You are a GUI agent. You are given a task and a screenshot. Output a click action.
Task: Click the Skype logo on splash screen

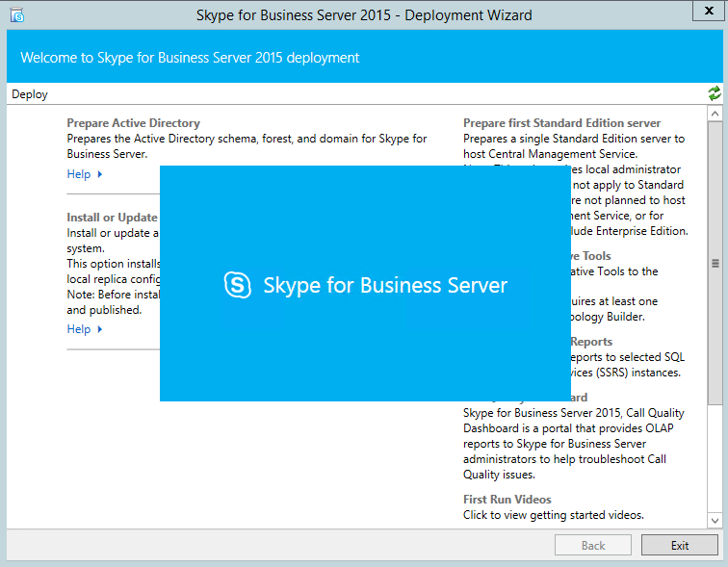tap(238, 284)
